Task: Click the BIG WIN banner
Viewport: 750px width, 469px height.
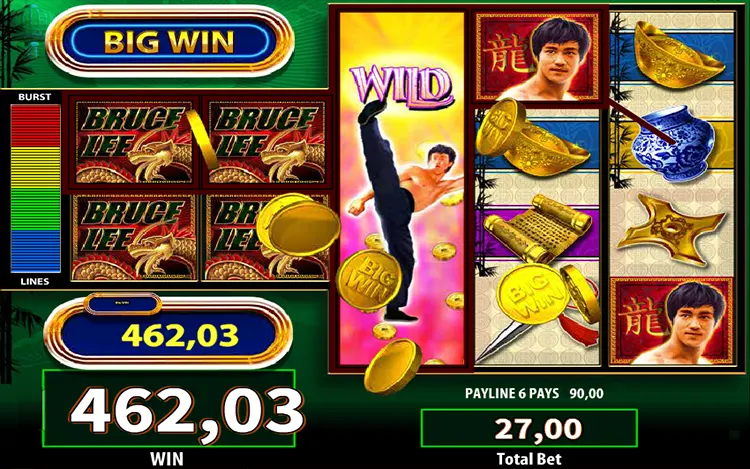Action: (169, 42)
